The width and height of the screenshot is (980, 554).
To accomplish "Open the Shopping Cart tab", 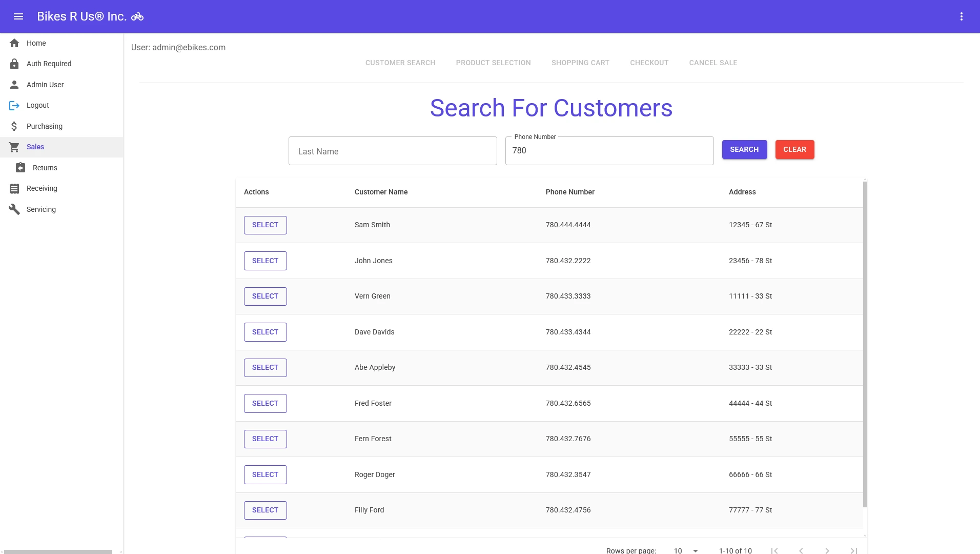I will coord(580,63).
